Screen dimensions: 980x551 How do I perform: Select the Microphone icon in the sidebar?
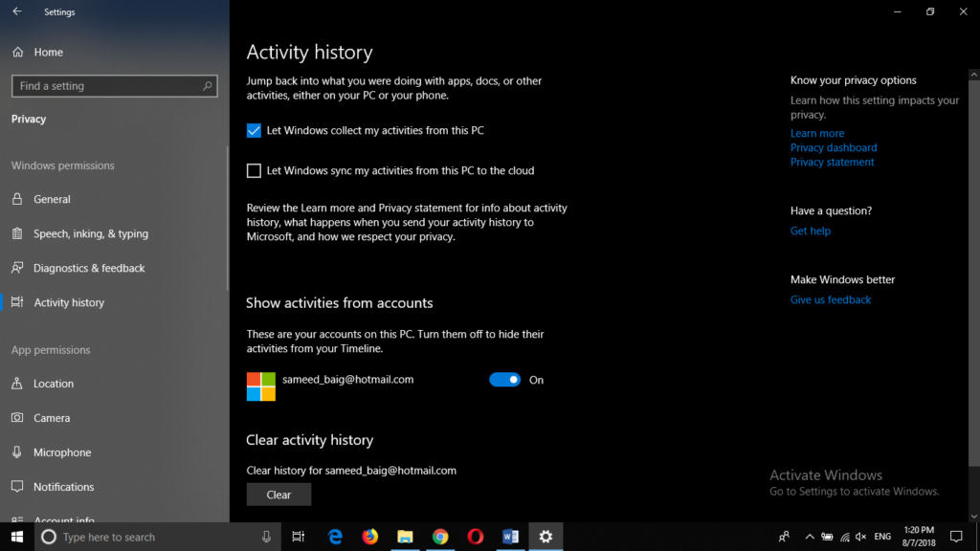pos(17,452)
